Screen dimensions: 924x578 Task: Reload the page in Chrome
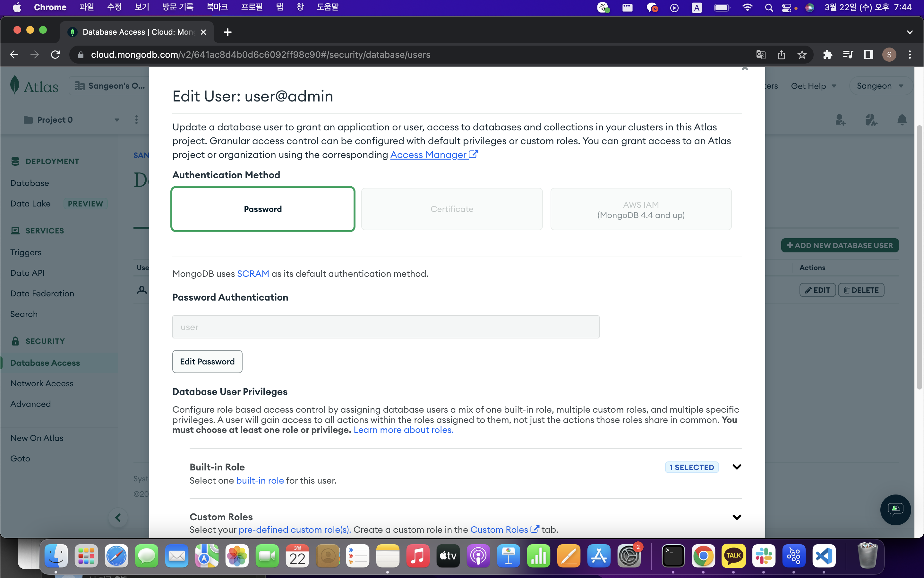click(x=56, y=55)
